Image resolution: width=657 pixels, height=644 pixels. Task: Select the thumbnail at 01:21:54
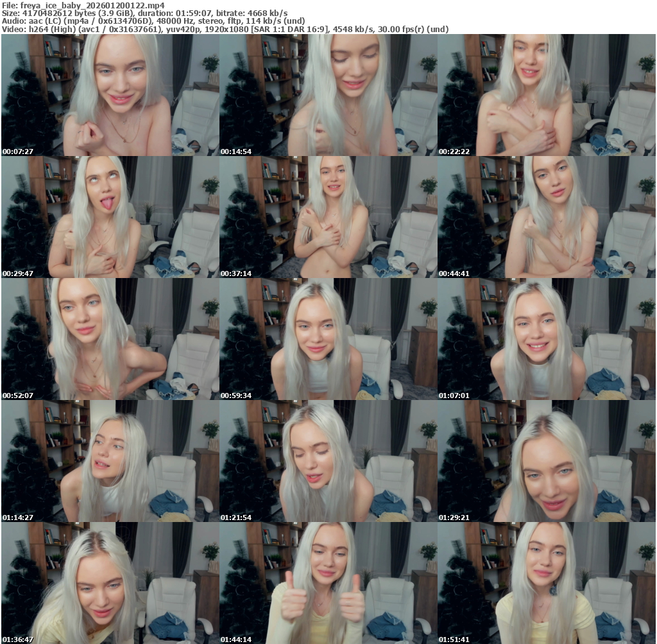pyautogui.click(x=328, y=461)
